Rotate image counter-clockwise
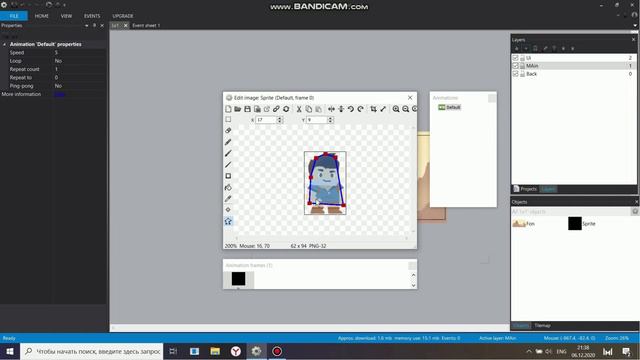640x360 pixels. tap(351, 109)
